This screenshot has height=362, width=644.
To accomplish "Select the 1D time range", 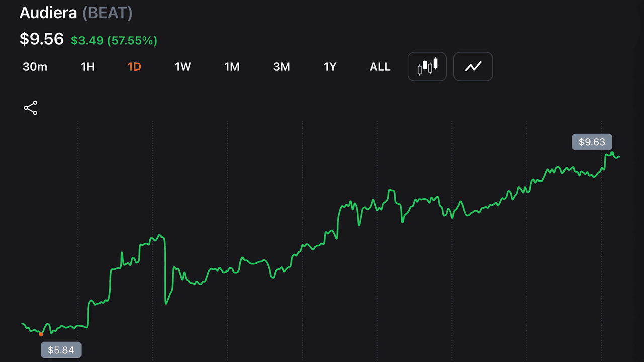I will click(x=134, y=67).
